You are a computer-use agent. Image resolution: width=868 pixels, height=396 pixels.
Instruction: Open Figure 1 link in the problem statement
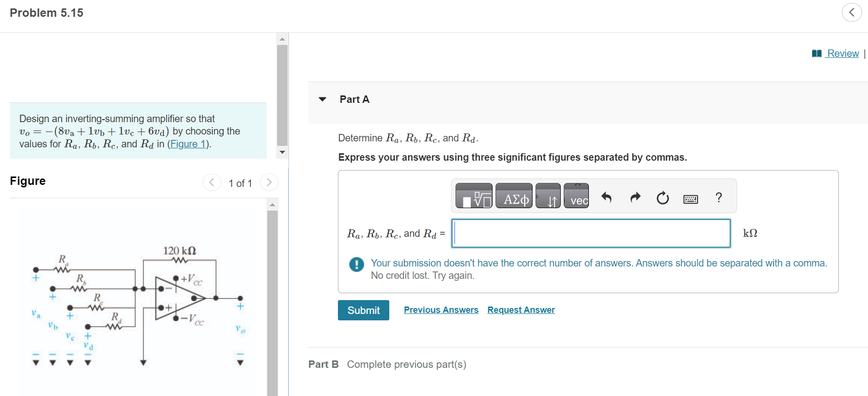(x=187, y=144)
